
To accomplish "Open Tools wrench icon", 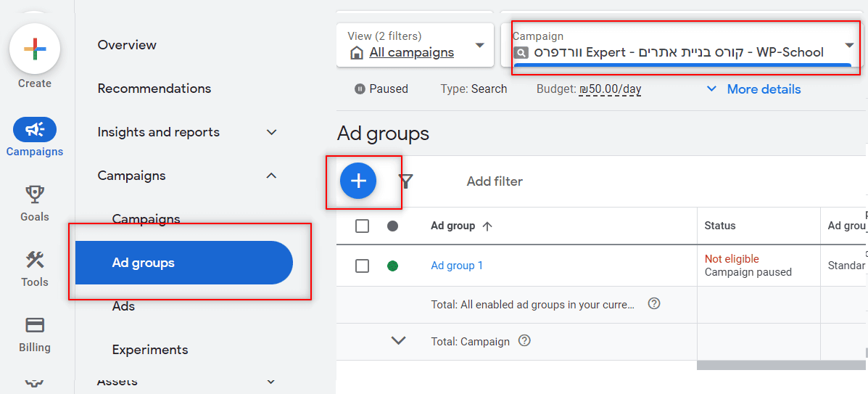I will point(35,260).
